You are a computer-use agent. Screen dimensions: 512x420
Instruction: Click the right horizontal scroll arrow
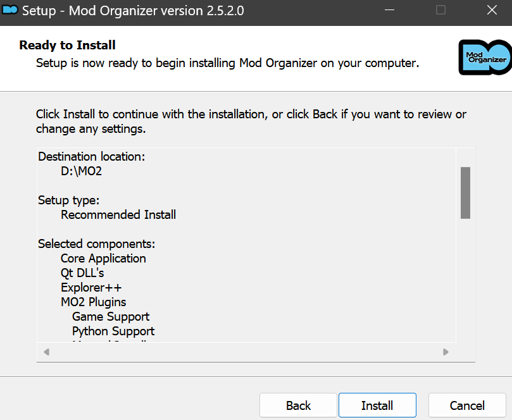click(446, 352)
